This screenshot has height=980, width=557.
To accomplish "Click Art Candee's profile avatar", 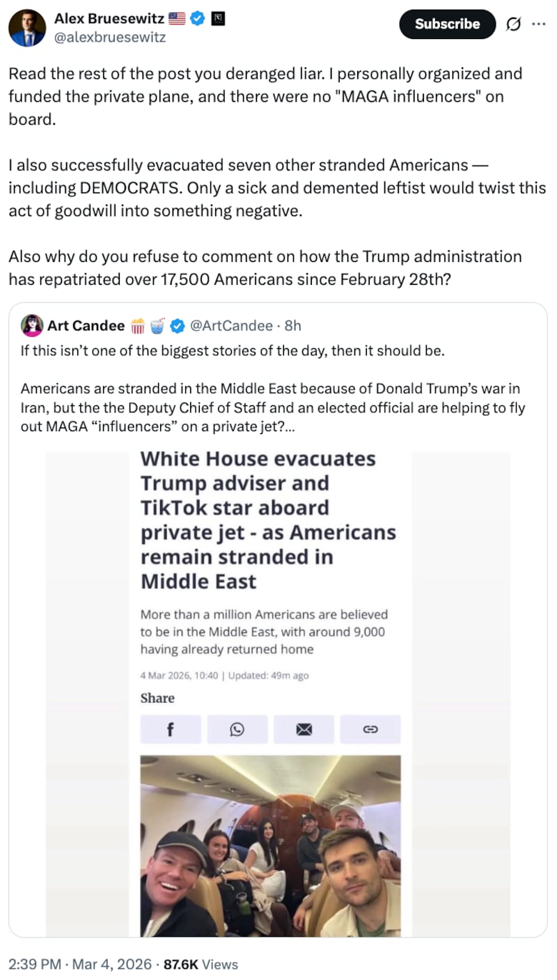I will coord(32,325).
